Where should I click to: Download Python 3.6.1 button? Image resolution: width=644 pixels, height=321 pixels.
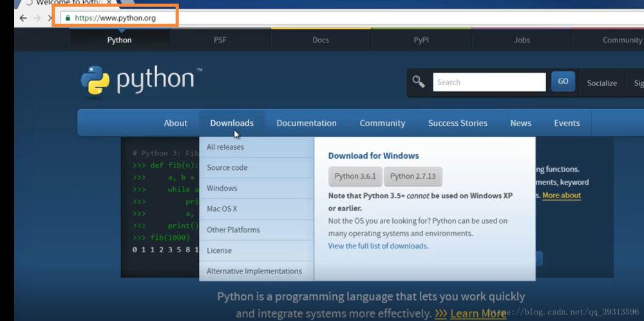[x=355, y=176]
